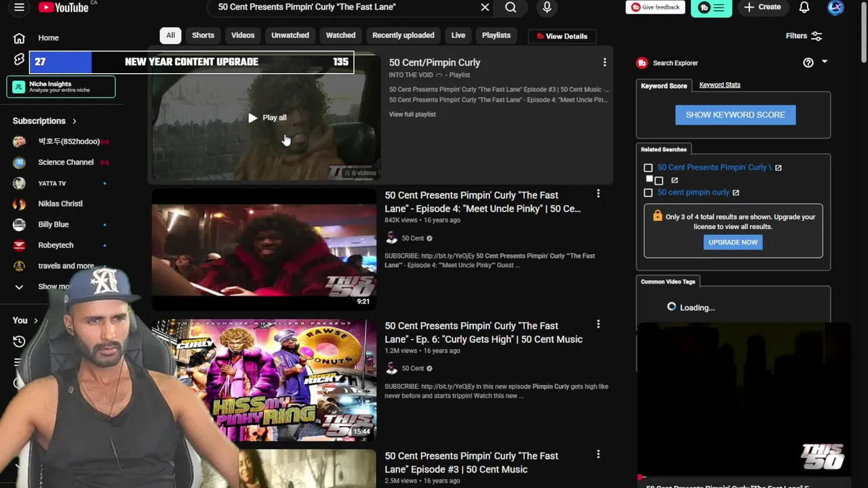Select the Playlists filter chip

pos(496,35)
